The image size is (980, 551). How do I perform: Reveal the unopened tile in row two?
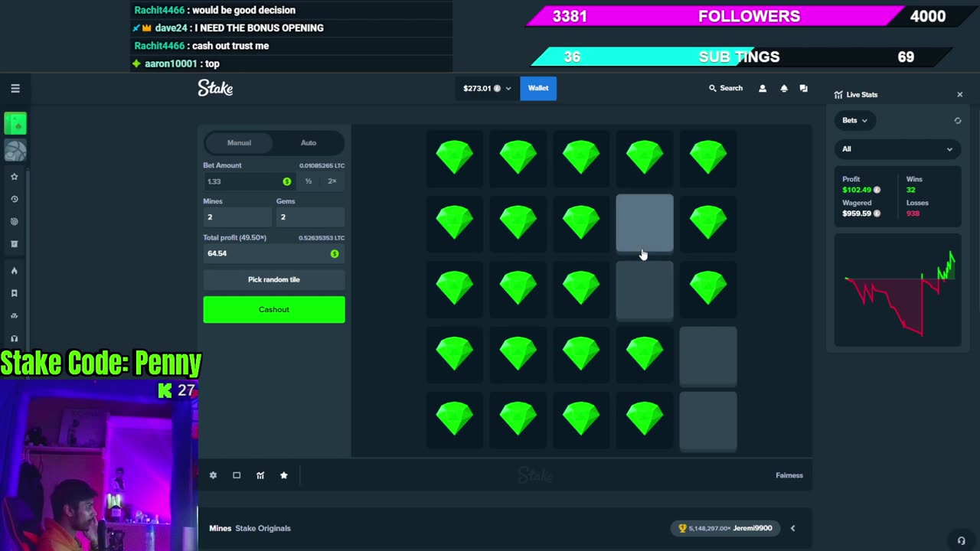(645, 223)
